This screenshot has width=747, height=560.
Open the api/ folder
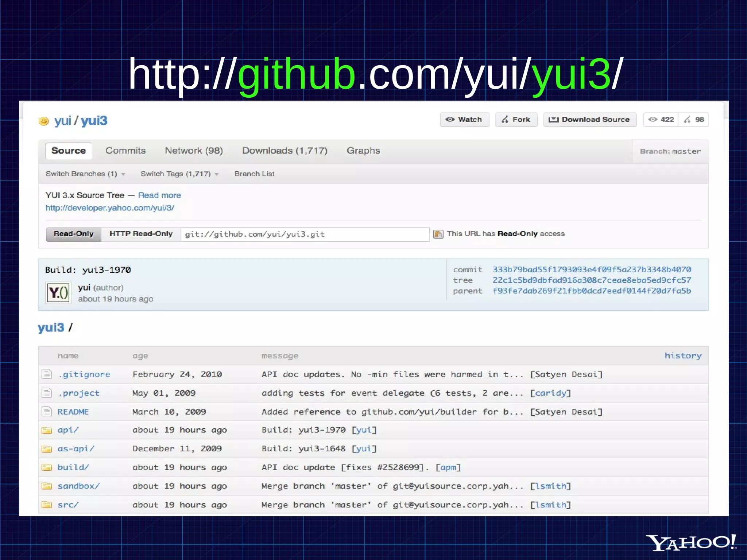(x=68, y=430)
